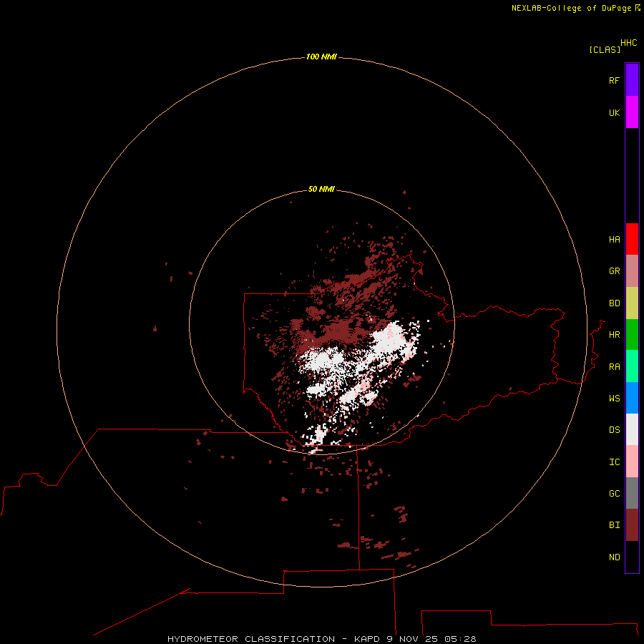Click the ND black legend swatch

click(632, 557)
